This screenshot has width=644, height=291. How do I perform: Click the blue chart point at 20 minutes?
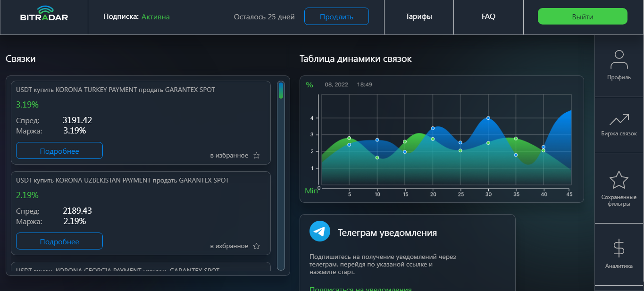(x=433, y=128)
